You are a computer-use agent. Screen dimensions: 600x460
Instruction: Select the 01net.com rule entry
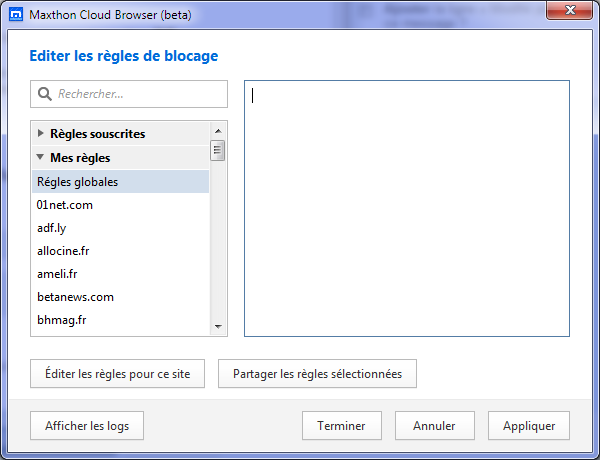coord(121,205)
